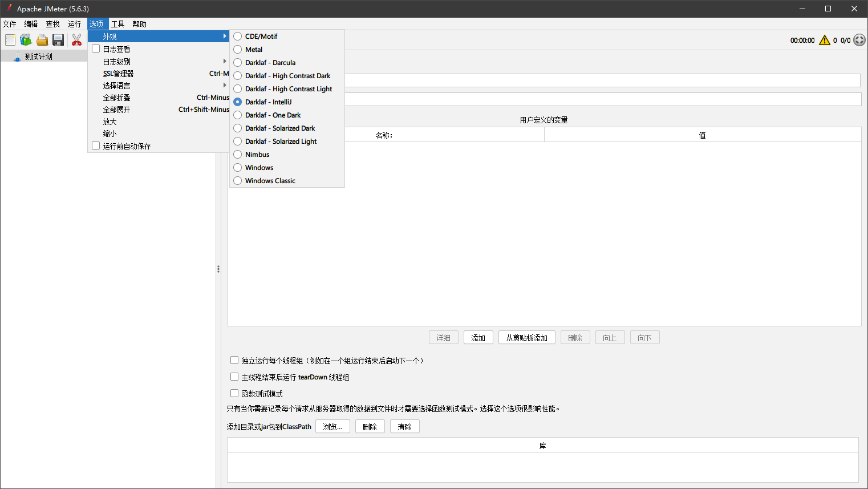
Task: Open the 运行 menu
Action: coord(75,24)
